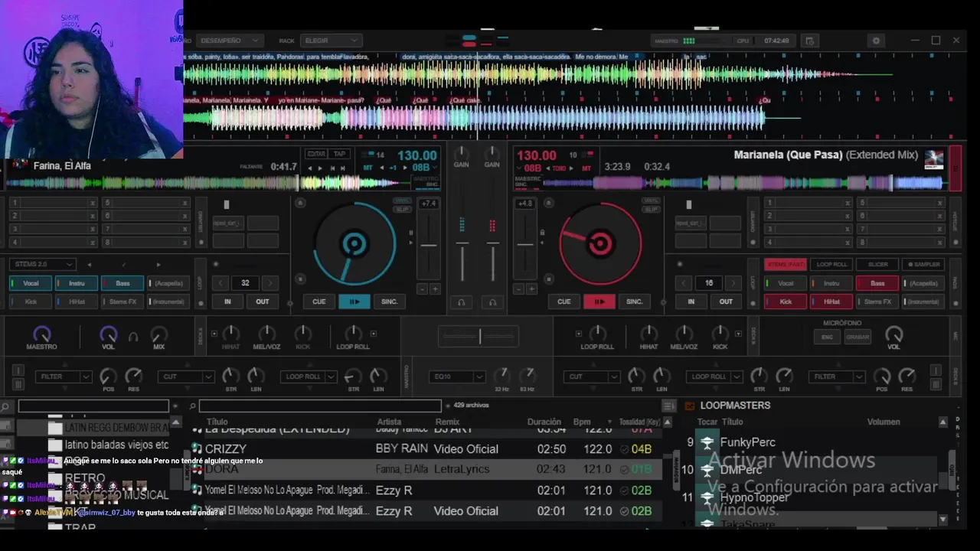
Task: Click TAP button on left deck
Action: point(339,154)
